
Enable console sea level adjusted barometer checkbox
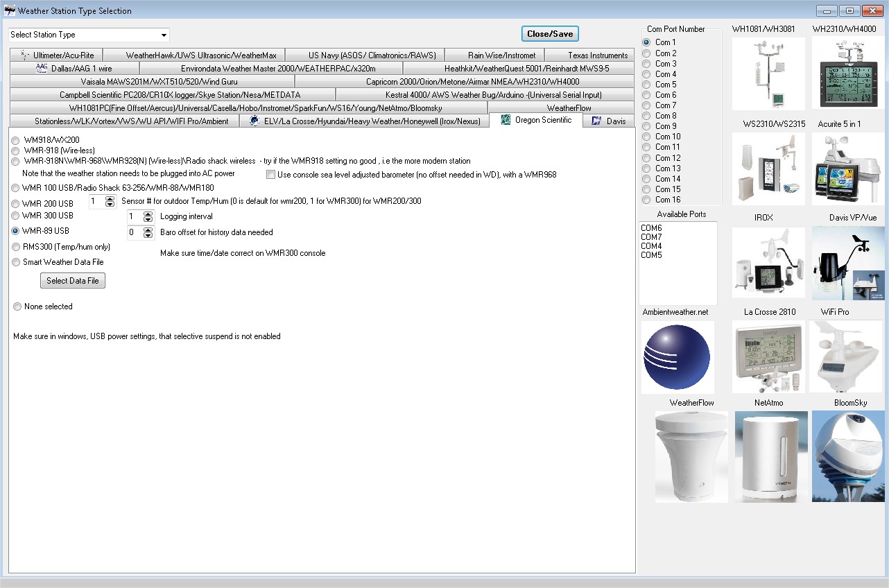pyautogui.click(x=271, y=175)
